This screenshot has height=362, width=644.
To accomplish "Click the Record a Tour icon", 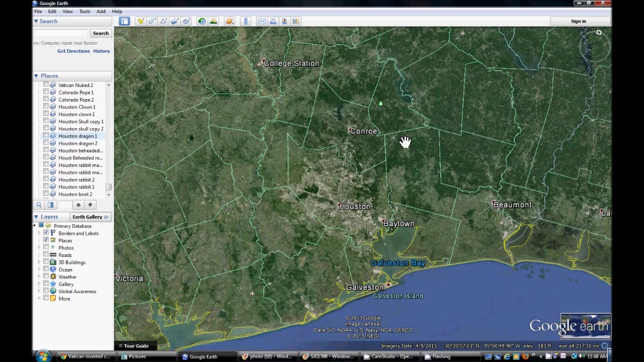I will 186,21.
